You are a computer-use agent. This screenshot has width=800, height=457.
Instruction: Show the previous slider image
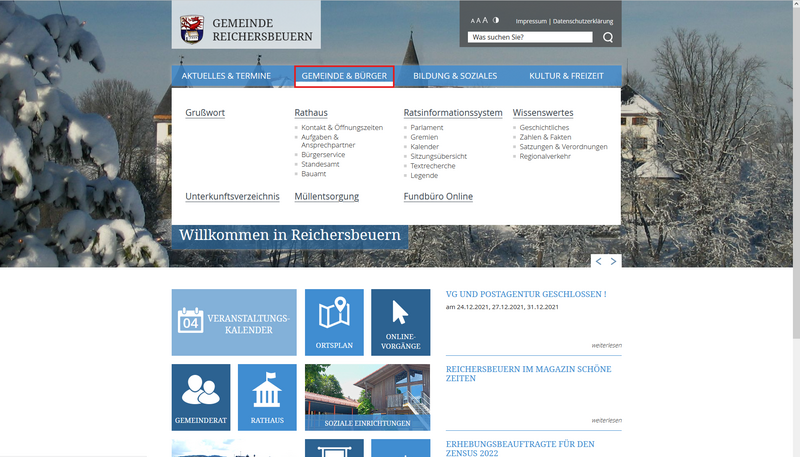tap(598, 261)
